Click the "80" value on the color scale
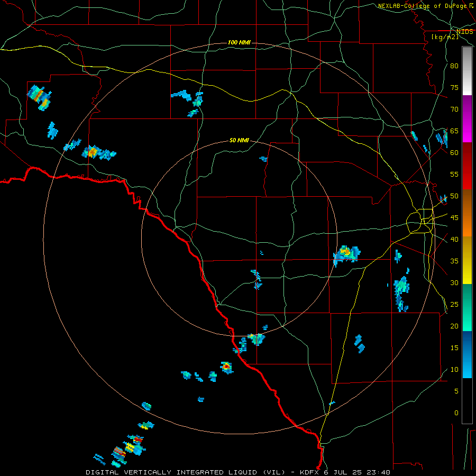476x476 pixels. pyautogui.click(x=454, y=66)
